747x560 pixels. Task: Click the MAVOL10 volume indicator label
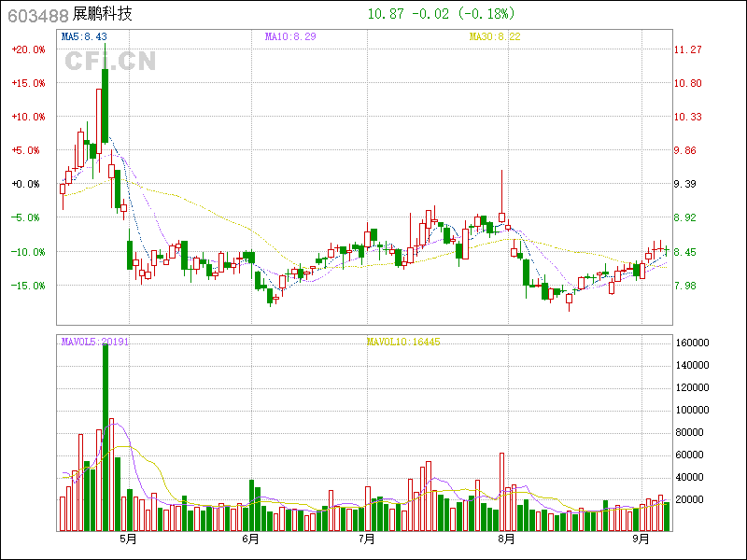(402, 342)
